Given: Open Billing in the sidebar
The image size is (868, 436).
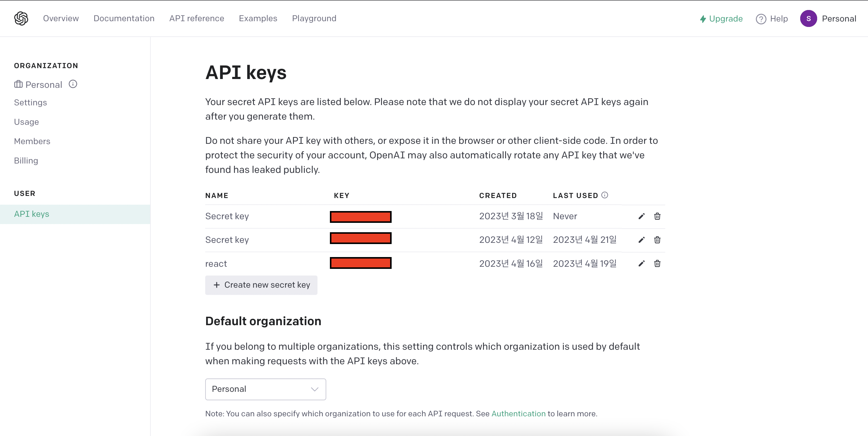Looking at the screenshot, I should (26, 160).
